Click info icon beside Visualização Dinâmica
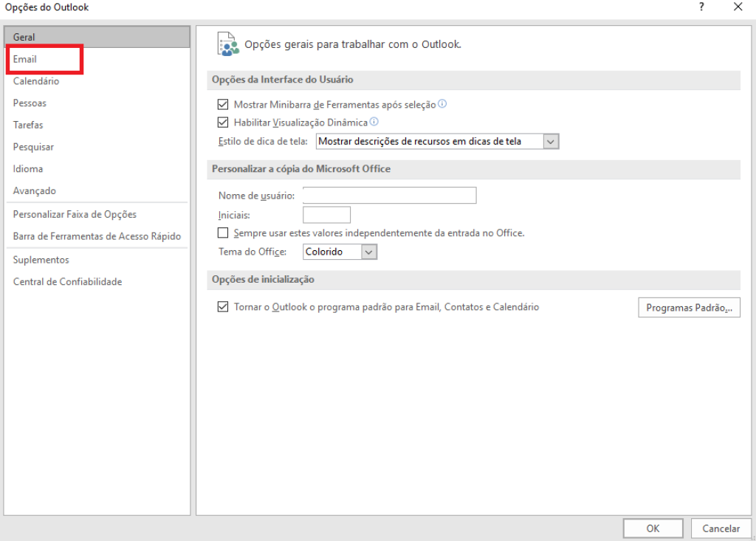The image size is (756, 541). pos(374,122)
